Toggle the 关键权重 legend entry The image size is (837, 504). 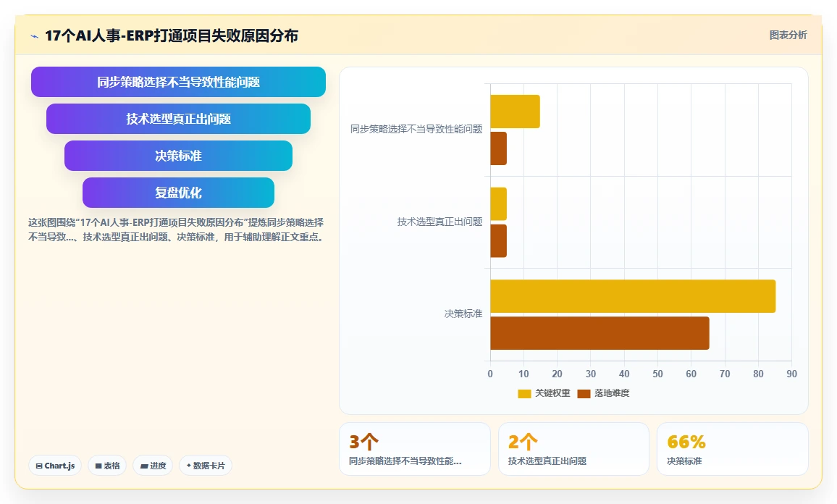[x=544, y=393]
